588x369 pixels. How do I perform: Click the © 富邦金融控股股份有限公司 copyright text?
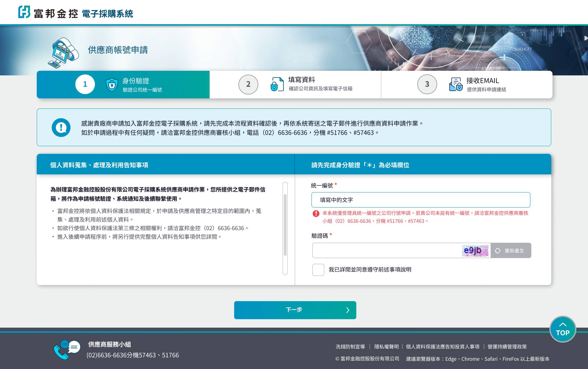(x=367, y=359)
